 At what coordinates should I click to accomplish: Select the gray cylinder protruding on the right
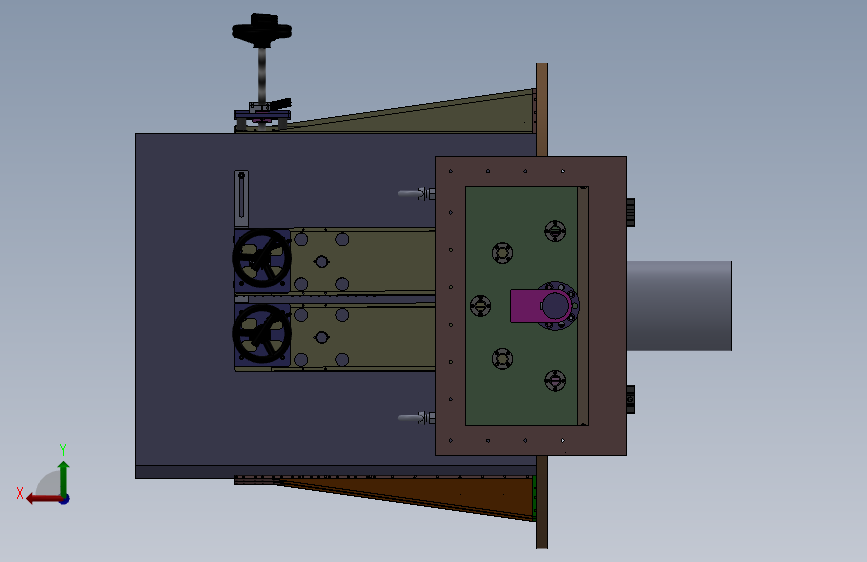click(x=679, y=305)
